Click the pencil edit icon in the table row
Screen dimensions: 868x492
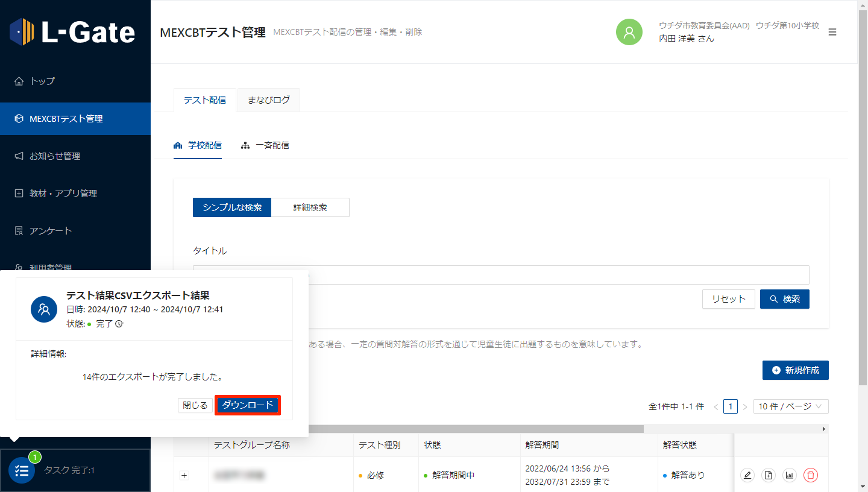(747, 475)
